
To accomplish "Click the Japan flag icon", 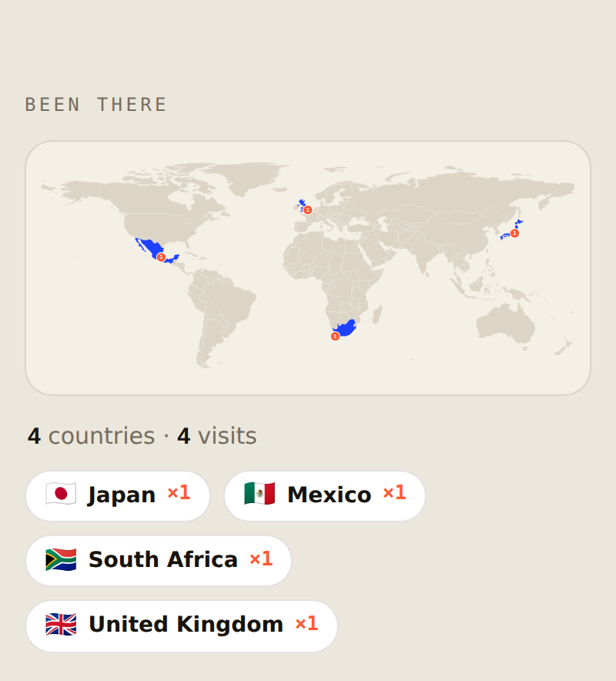I will (61, 495).
